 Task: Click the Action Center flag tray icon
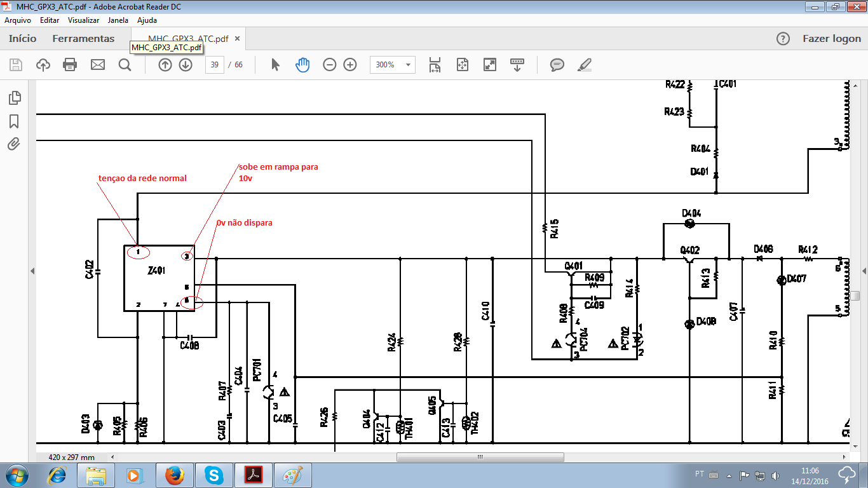(x=744, y=475)
